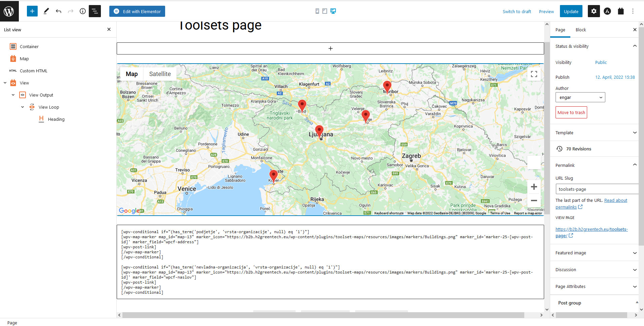Select the View Output block in List view
The width and height of the screenshot is (644, 326).
tap(41, 95)
